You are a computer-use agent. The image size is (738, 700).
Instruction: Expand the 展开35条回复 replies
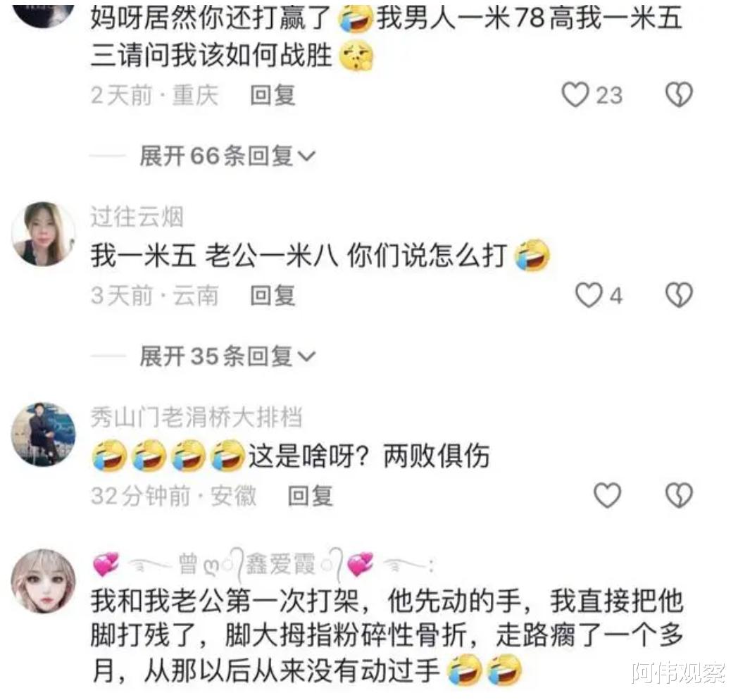(227, 356)
